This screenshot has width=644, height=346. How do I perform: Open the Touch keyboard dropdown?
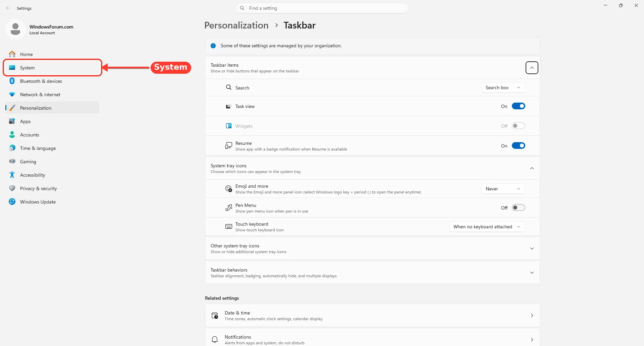coord(487,227)
